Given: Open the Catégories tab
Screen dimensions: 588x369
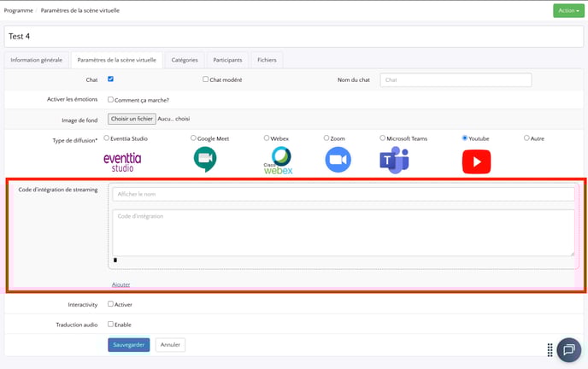Looking at the screenshot, I should click(185, 60).
